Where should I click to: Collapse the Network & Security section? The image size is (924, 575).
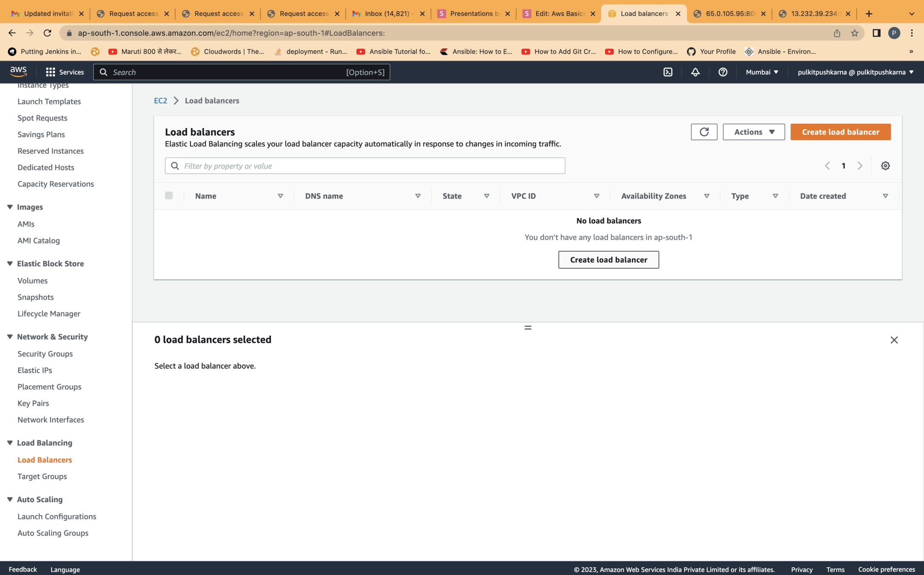click(10, 336)
